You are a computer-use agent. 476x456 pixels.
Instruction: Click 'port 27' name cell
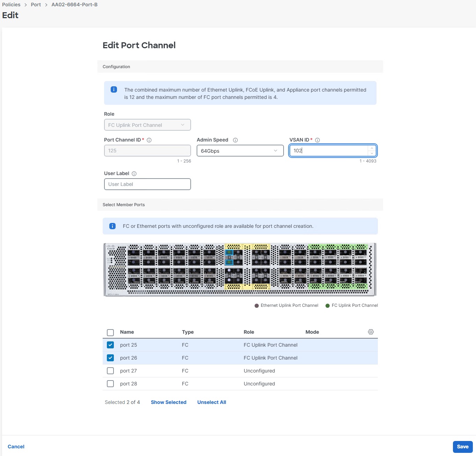coord(129,371)
